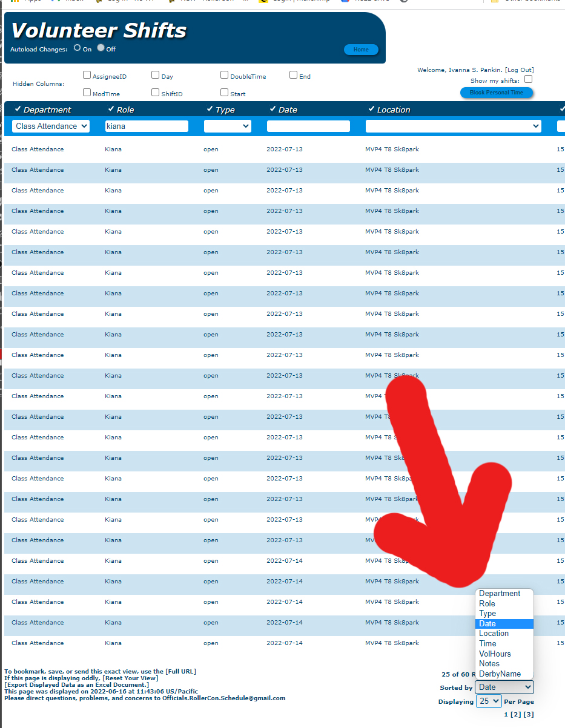565x728 pixels.
Task: Click the checkmark icon beside Role header
Action: click(111, 109)
